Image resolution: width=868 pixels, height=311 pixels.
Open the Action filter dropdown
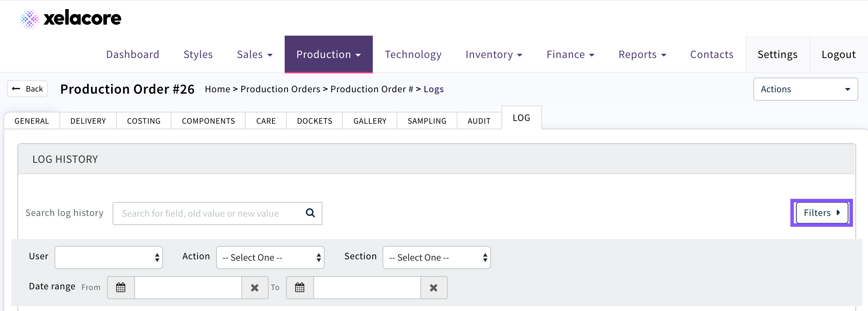tap(270, 258)
